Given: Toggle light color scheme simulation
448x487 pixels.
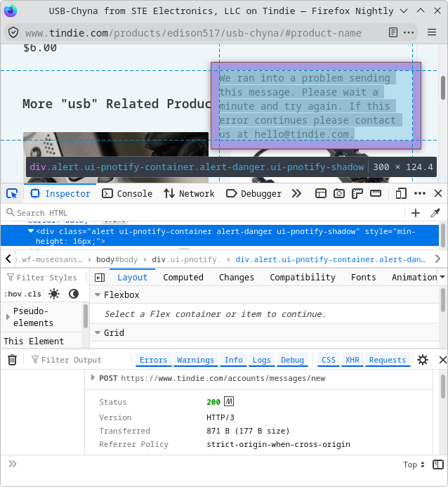Looking at the screenshot, I should pos(54,294).
